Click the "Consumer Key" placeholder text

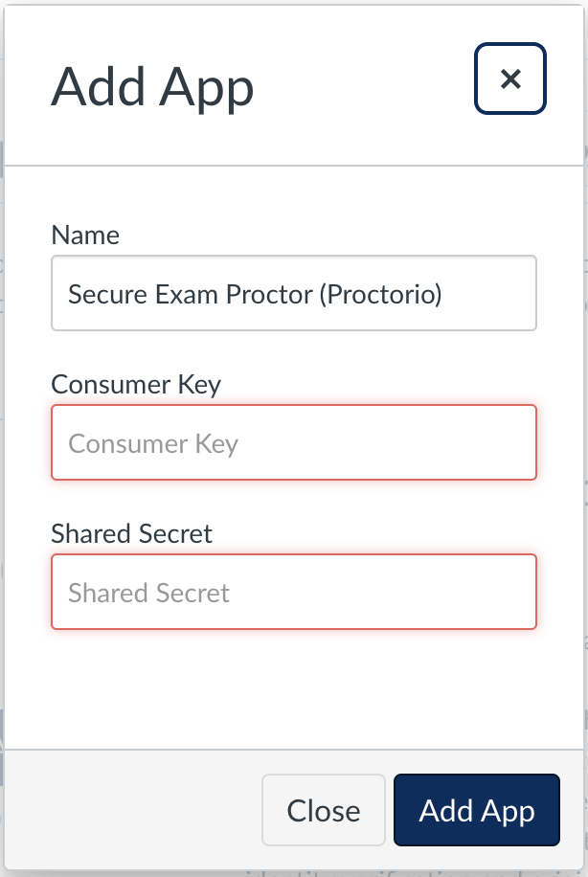coord(153,443)
